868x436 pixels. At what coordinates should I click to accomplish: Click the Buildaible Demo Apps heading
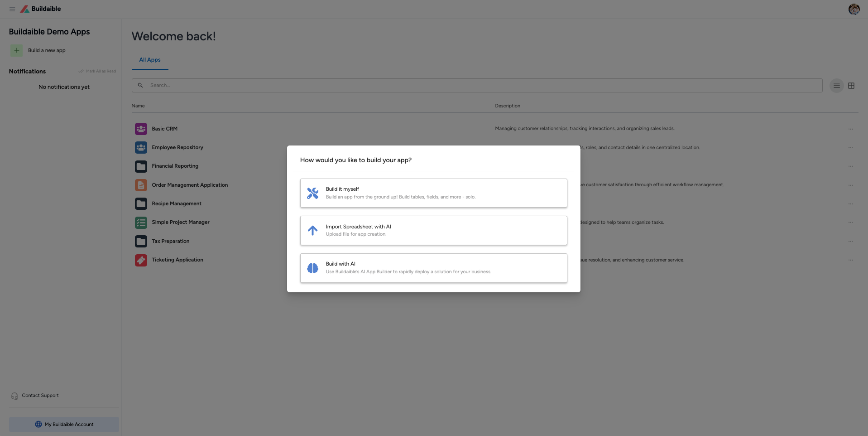click(49, 32)
